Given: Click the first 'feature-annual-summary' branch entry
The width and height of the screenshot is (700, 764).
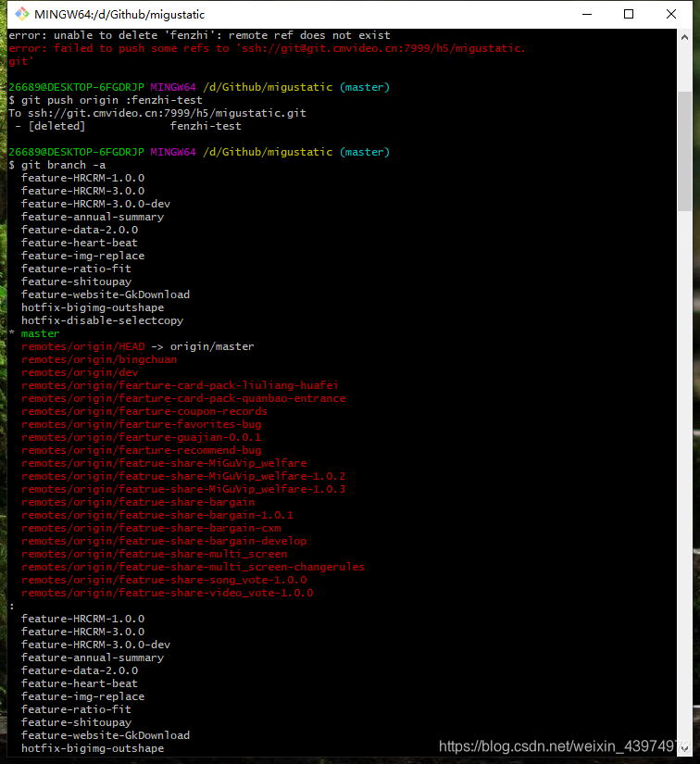Looking at the screenshot, I should click(93, 217).
